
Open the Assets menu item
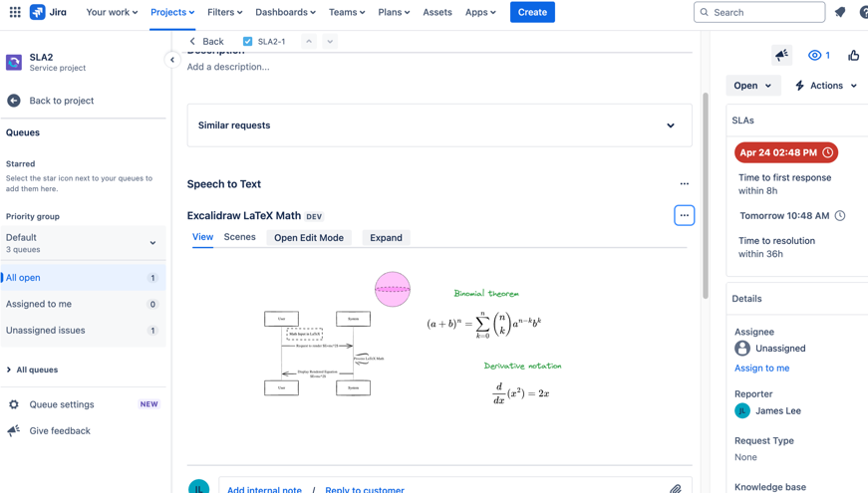pos(437,12)
